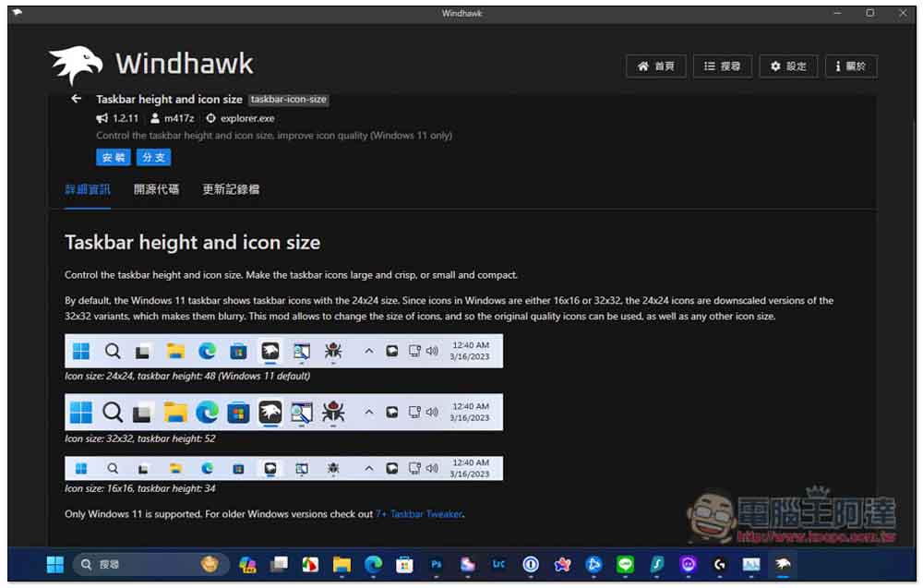Open Lightroom Classic from the taskbar
923x588 pixels.
tap(498, 565)
